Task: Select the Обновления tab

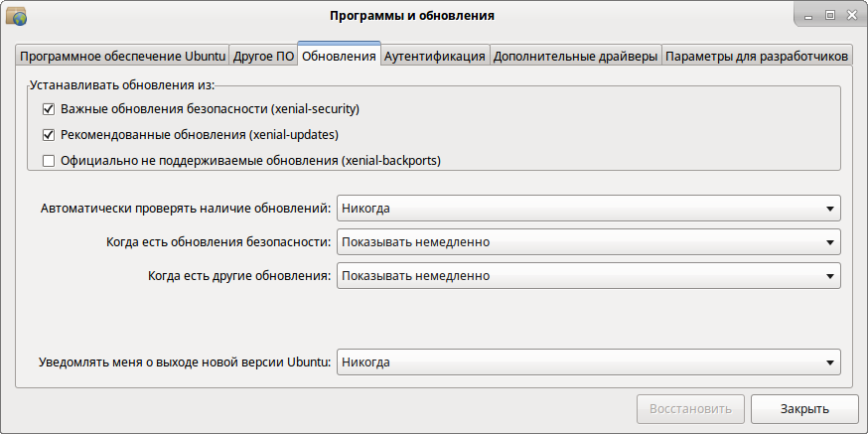Action: pyautogui.click(x=340, y=55)
